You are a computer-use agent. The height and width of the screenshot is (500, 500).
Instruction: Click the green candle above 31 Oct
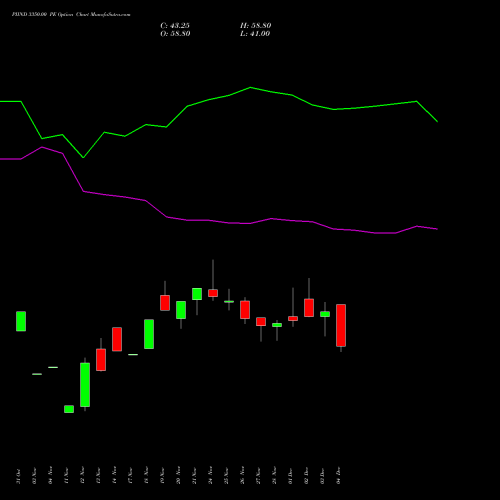click(x=21, y=321)
